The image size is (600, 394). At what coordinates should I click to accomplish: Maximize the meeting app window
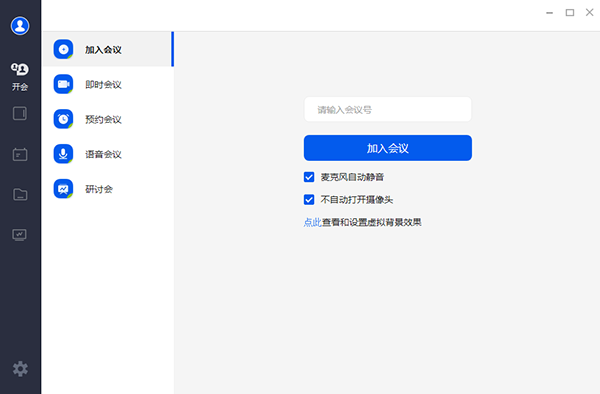click(570, 13)
